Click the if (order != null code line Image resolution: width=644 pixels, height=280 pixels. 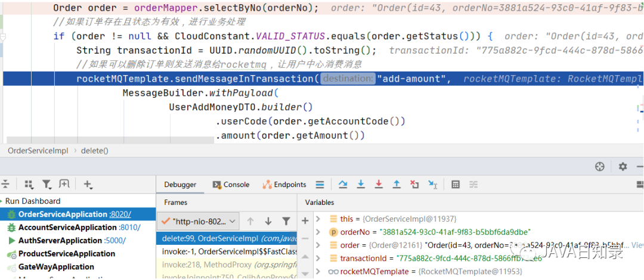[x=273, y=36]
